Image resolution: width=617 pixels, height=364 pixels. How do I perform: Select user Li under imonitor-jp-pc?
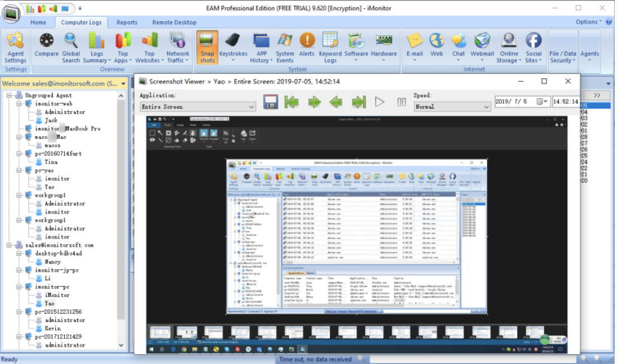48,278
